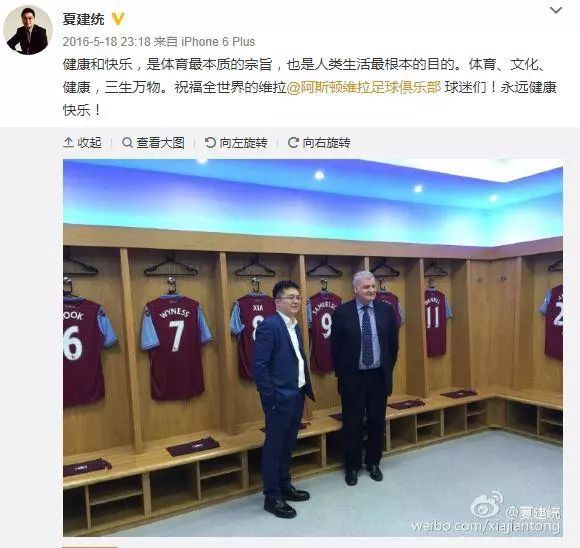Click the upward collapse arrow icon
Image resolution: width=580 pixels, height=548 pixels.
click(x=68, y=142)
